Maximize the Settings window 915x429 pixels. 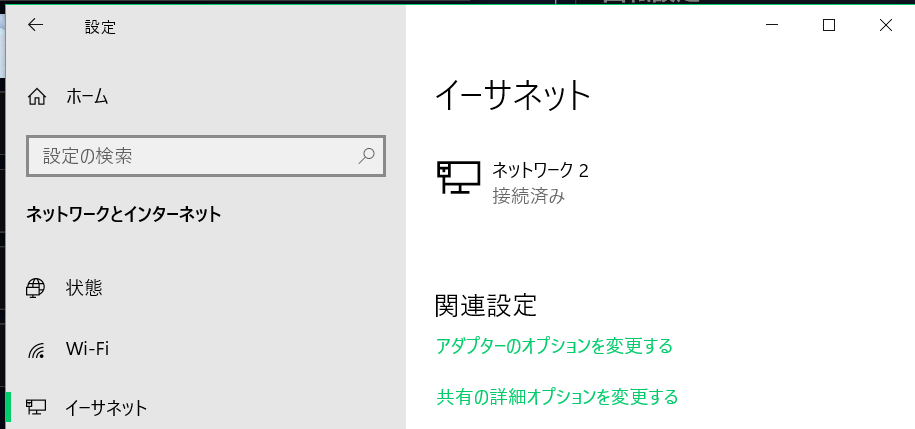(x=828, y=26)
